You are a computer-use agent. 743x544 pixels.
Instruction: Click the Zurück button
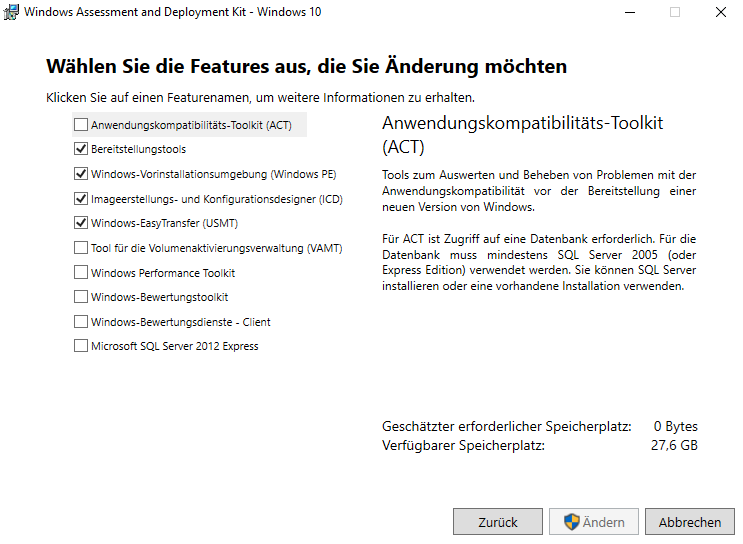tap(498, 522)
